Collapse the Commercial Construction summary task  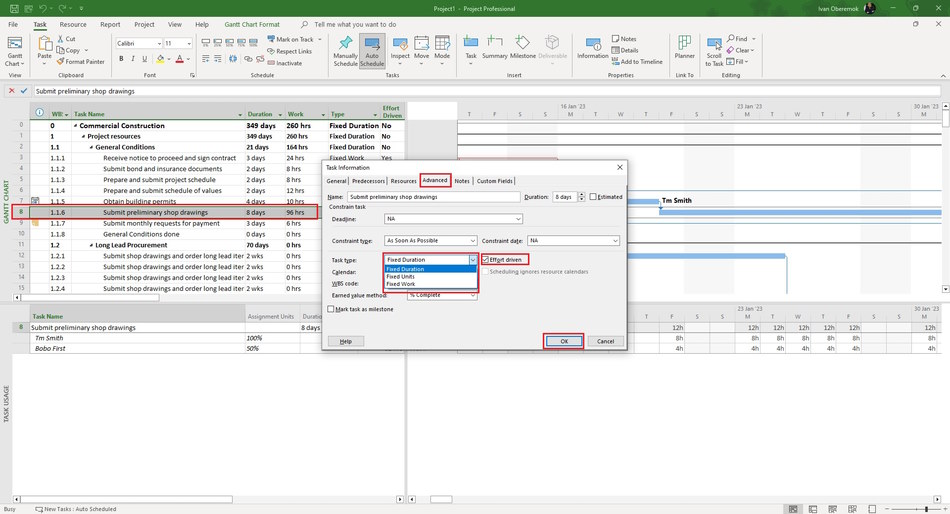coord(76,126)
